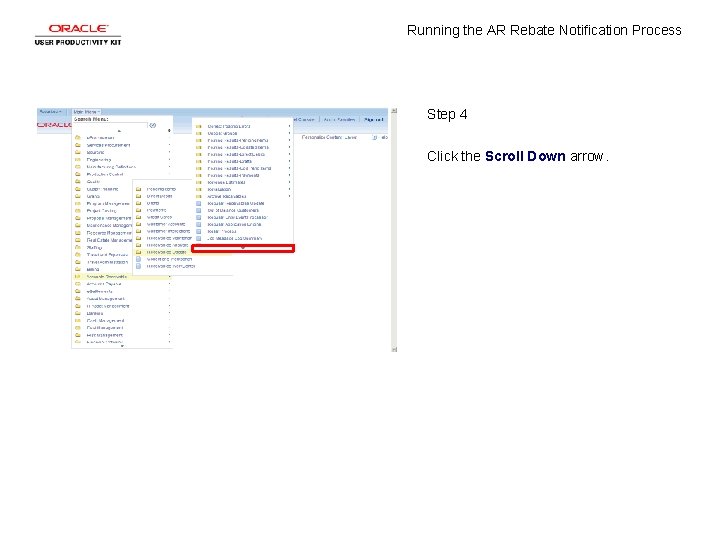Click the Grants folder icon

tap(78, 196)
